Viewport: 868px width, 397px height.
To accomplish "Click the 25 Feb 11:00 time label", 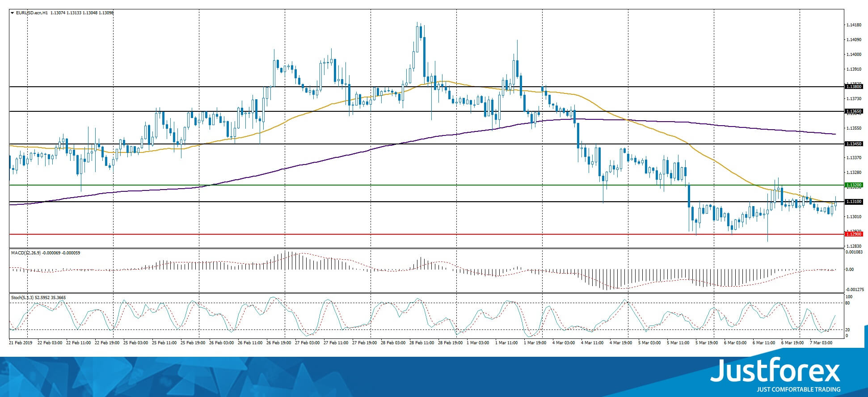I will [x=164, y=343].
